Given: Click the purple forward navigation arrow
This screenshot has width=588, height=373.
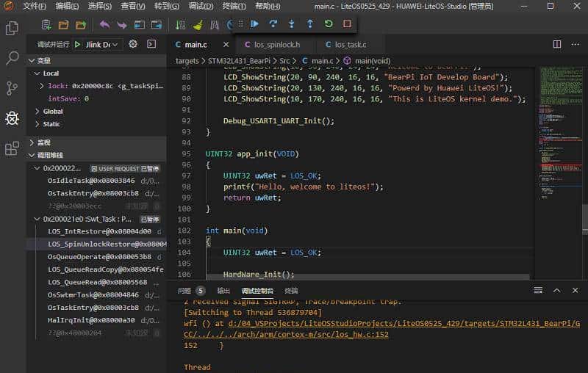Looking at the screenshot, I should point(122,25).
